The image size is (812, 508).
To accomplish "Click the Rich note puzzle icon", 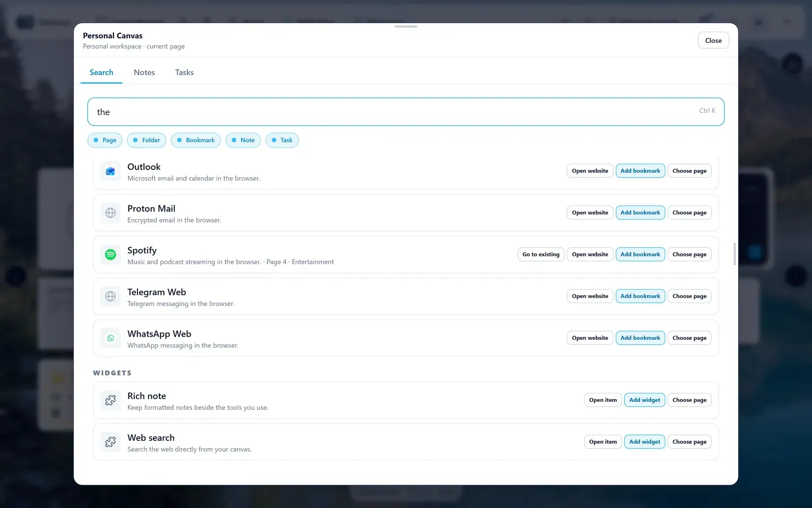I will (111, 400).
